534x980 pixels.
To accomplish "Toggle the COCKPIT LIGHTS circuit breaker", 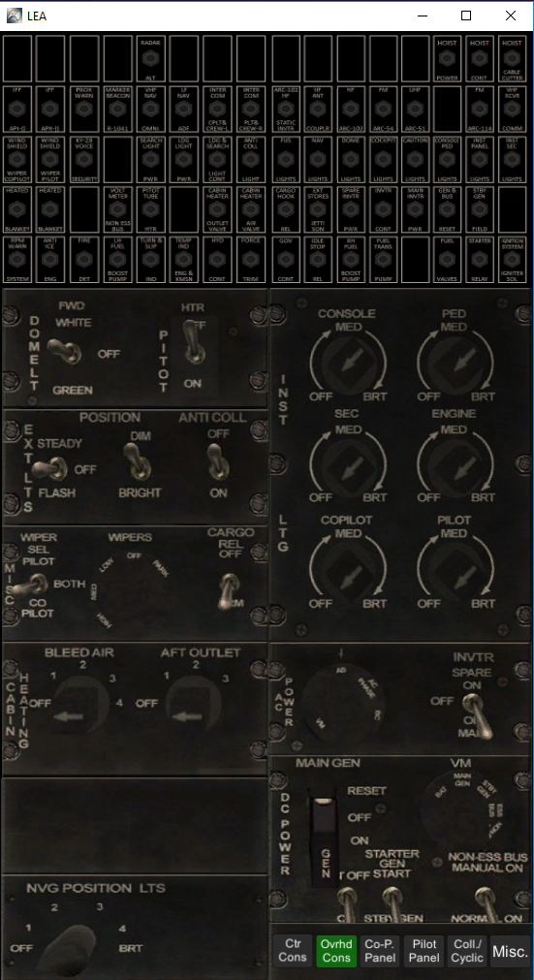I will point(382,159).
